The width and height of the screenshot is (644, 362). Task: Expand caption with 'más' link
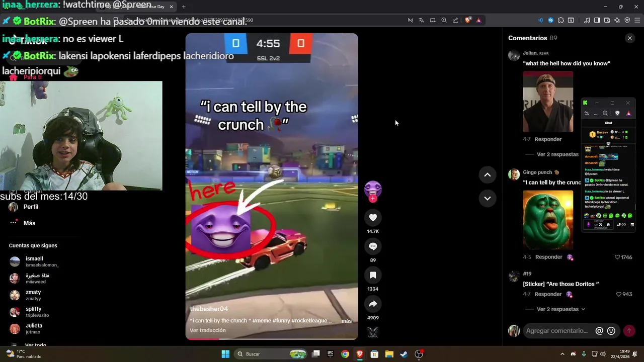pos(347,321)
